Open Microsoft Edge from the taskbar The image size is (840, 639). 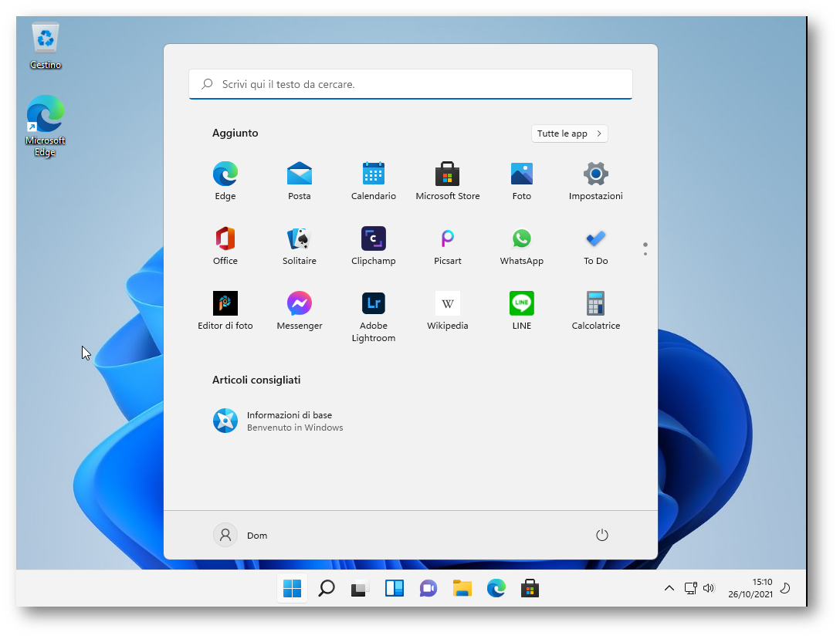tap(496, 588)
